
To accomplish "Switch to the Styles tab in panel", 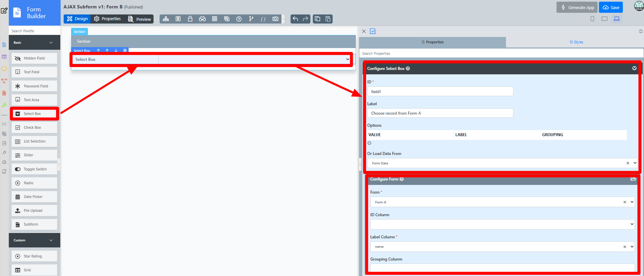I will 576,42.
